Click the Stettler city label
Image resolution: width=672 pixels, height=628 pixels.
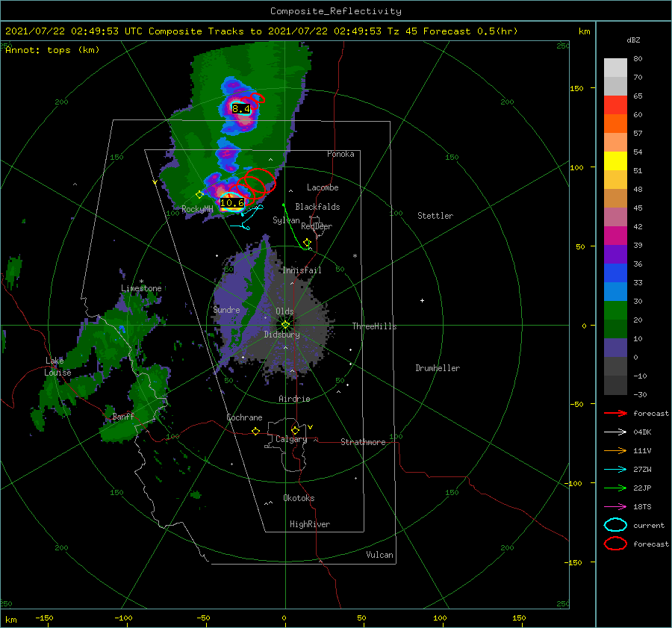tap(435, 216)
